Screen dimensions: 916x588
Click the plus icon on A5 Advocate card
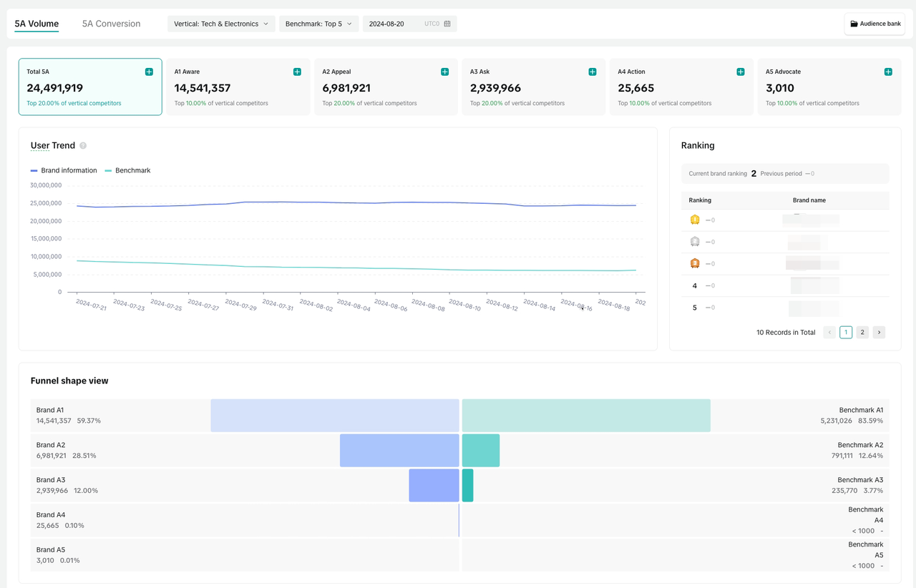(x=888, y=72)
